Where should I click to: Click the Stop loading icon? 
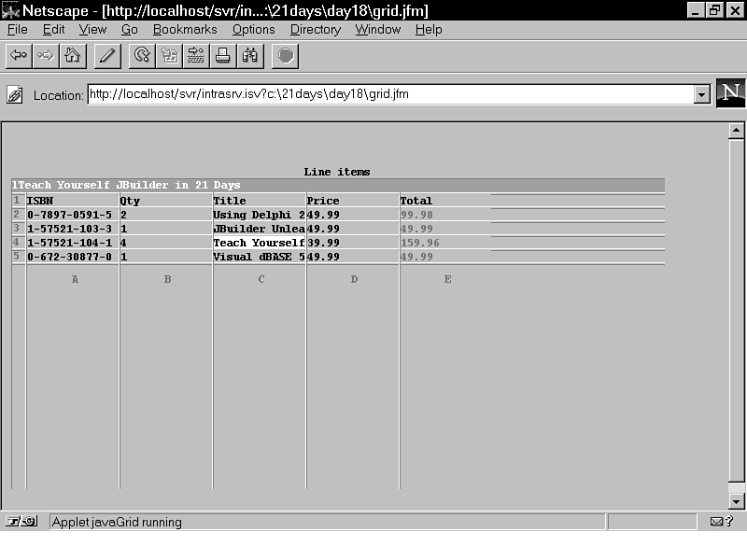[285, 56]
